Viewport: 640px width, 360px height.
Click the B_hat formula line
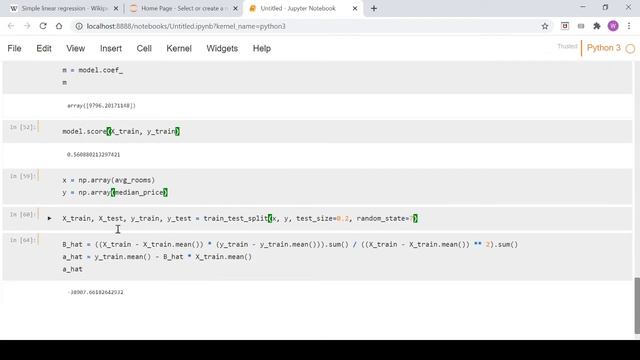click(290, 244)
